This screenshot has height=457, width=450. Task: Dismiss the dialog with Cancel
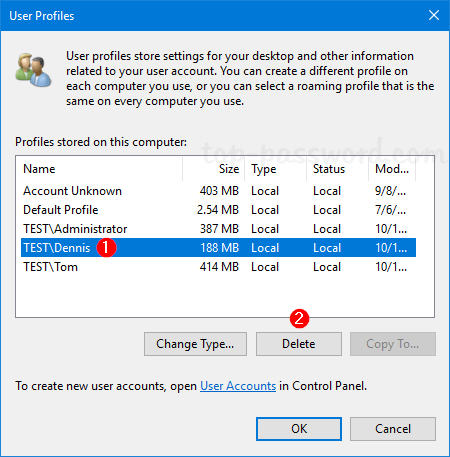tap(393, 429)
